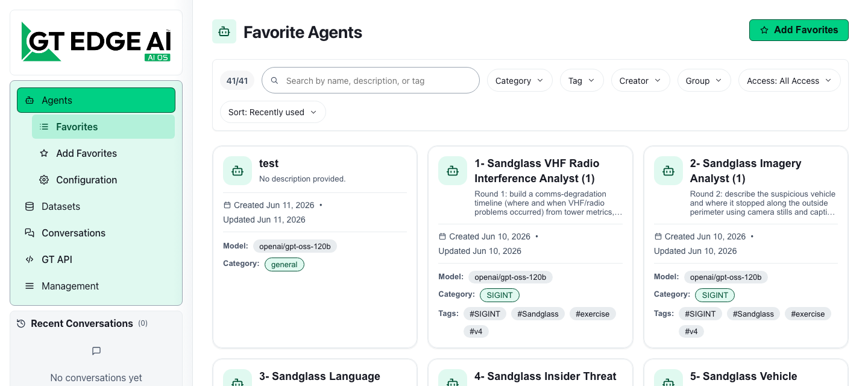Open the Category filter dropdown
This screenshot has width=868, height=386.
(520, 80)
